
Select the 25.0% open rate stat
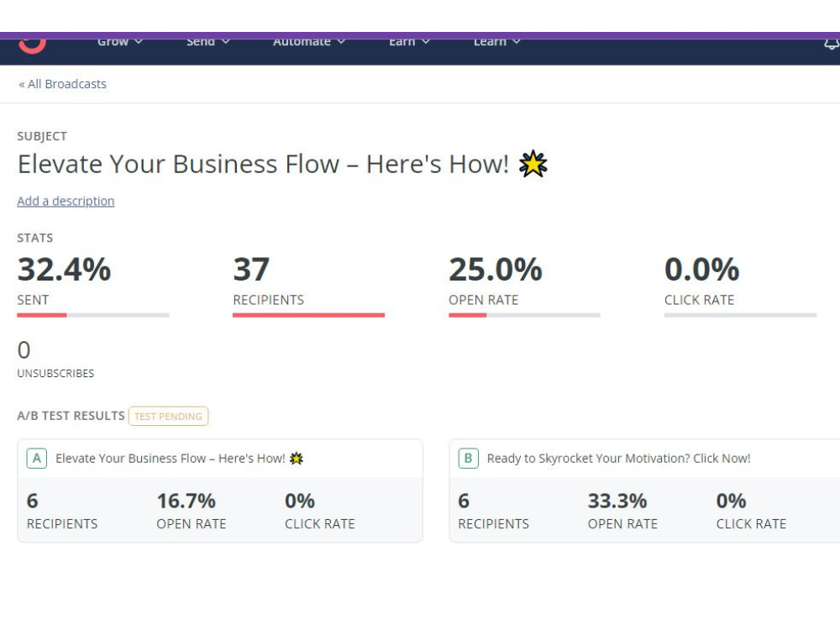(x=496, y=270)
